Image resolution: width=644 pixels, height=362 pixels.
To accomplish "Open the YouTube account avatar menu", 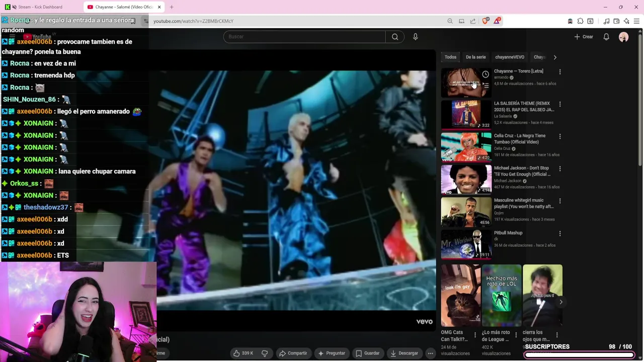I will pyautogui.click(x=623, y=37).
